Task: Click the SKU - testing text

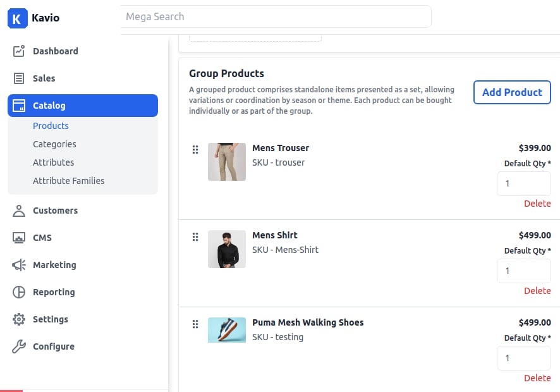Action: 278,337
